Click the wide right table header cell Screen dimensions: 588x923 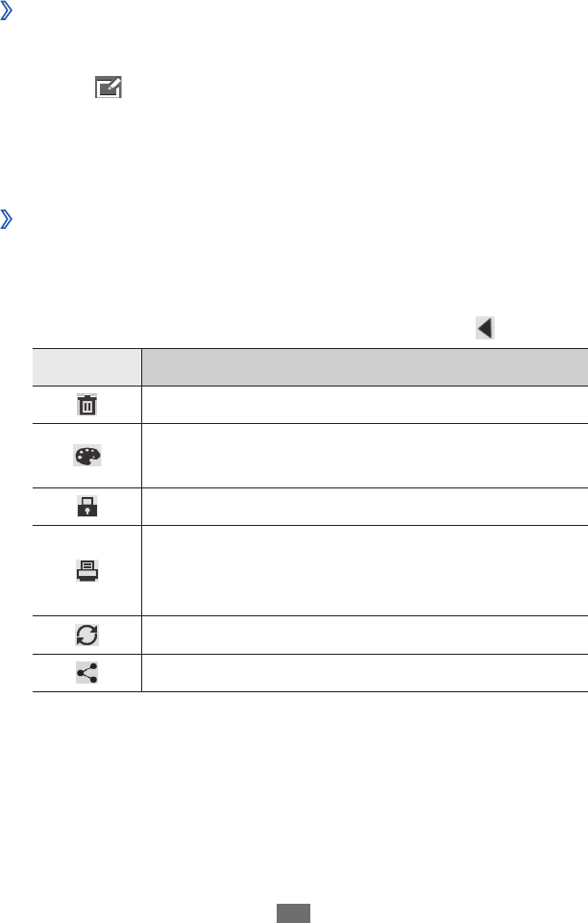(364, 368)
